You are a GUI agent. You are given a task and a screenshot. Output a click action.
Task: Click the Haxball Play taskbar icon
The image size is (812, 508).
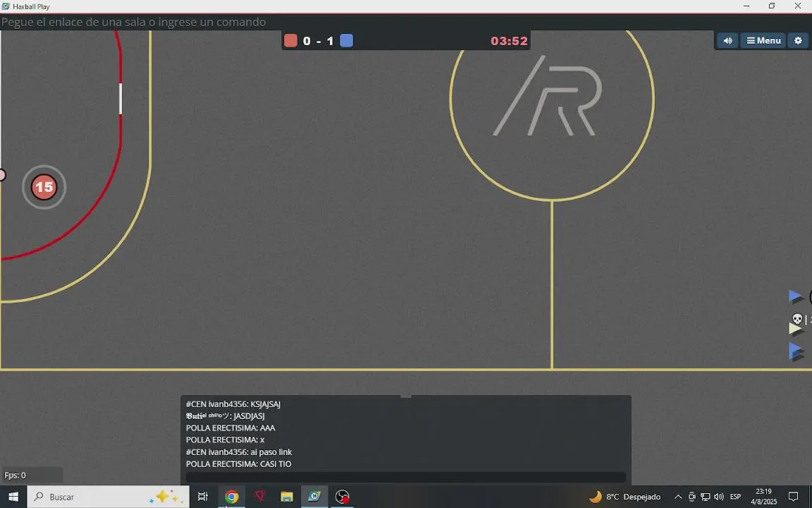tap(314, 497)
